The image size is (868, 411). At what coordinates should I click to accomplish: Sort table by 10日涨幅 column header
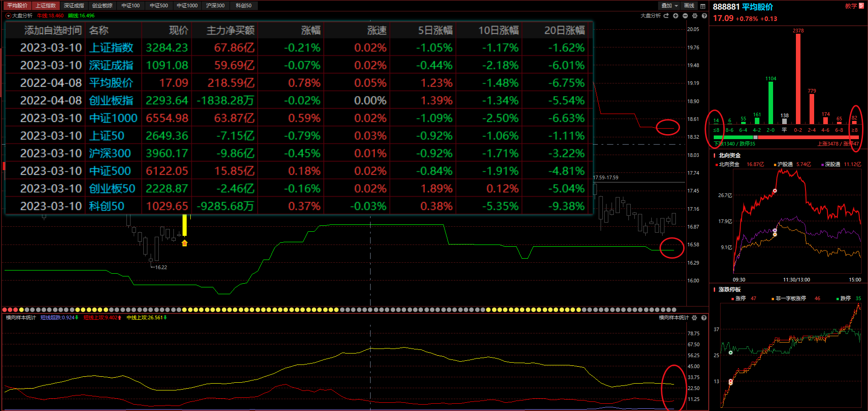(498, 30)
